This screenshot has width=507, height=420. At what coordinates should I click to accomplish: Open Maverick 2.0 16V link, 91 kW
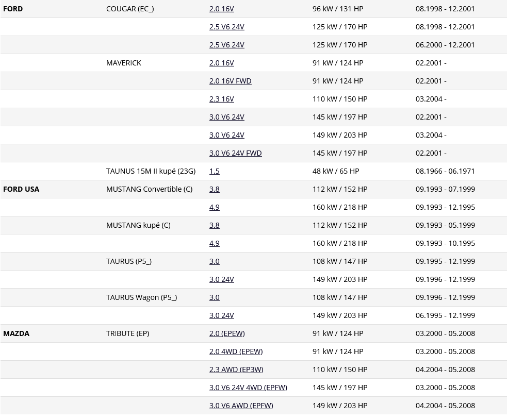(x=221, y=63)
